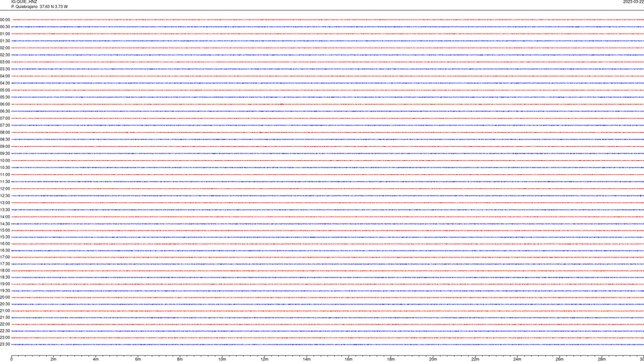Click the 16m tick label on minute axis

[349, 359]
